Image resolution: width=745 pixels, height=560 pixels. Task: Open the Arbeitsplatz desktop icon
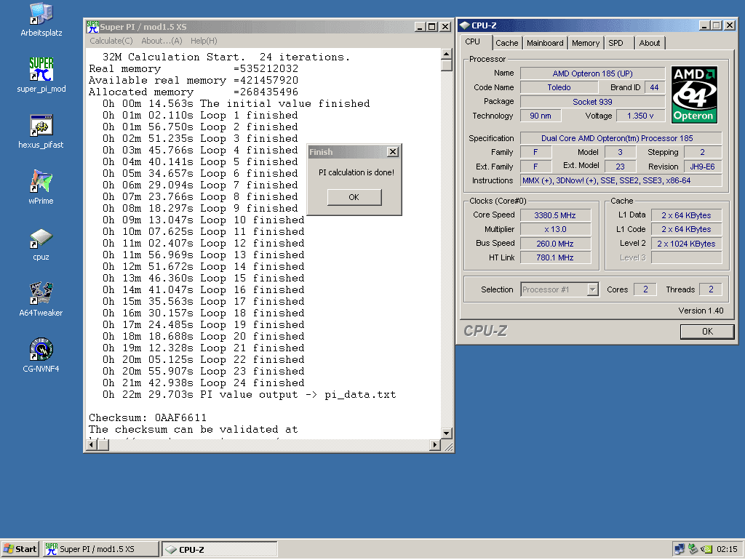click(x=41, y=20)
